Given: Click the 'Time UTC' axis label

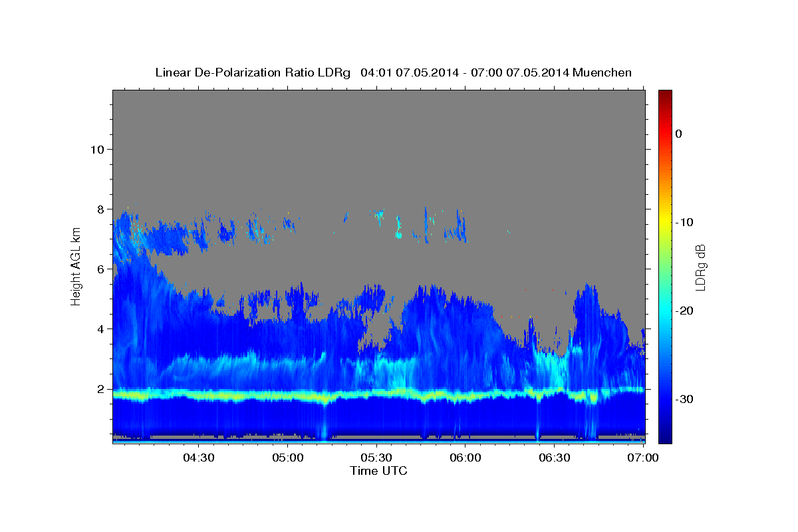Looking at the screenshot, I should pyautogui.click(x=378, y=471).
